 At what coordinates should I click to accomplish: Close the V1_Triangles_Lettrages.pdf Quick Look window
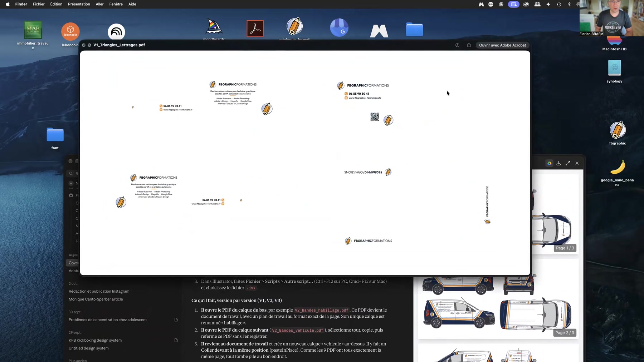pyautogui.click(x=84, y=45)
